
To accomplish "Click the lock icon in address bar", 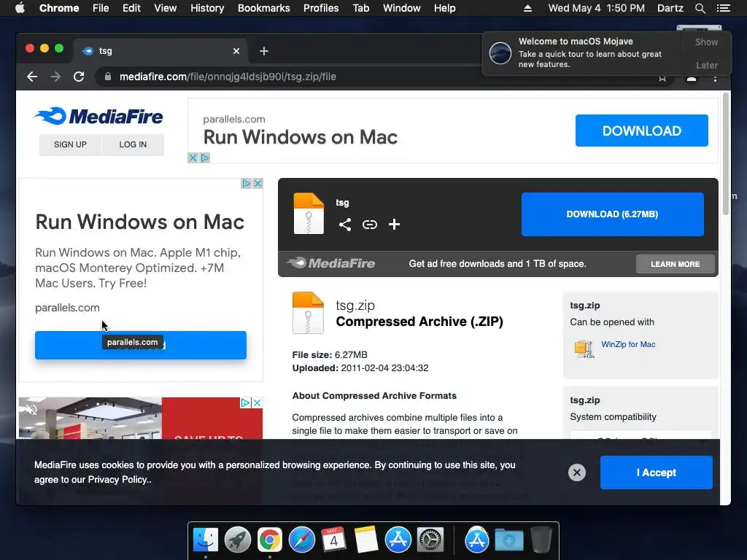I will (108, 77).
